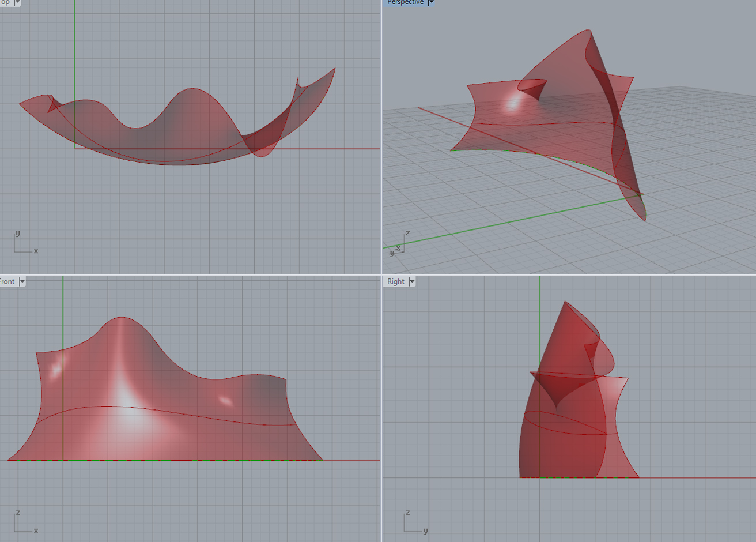Click the vertical divider between Front and Right viewports
The image size is (756, 542).
(x=381, y=404)
